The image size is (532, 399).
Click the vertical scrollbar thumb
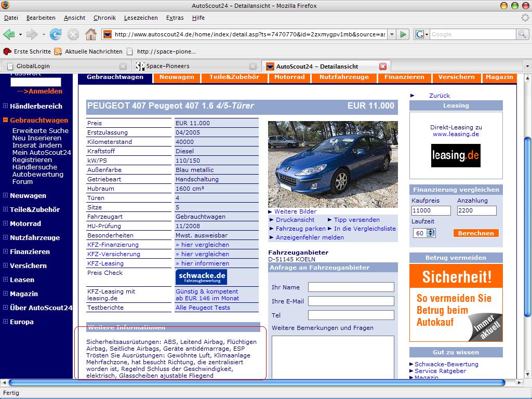point(528,227)
